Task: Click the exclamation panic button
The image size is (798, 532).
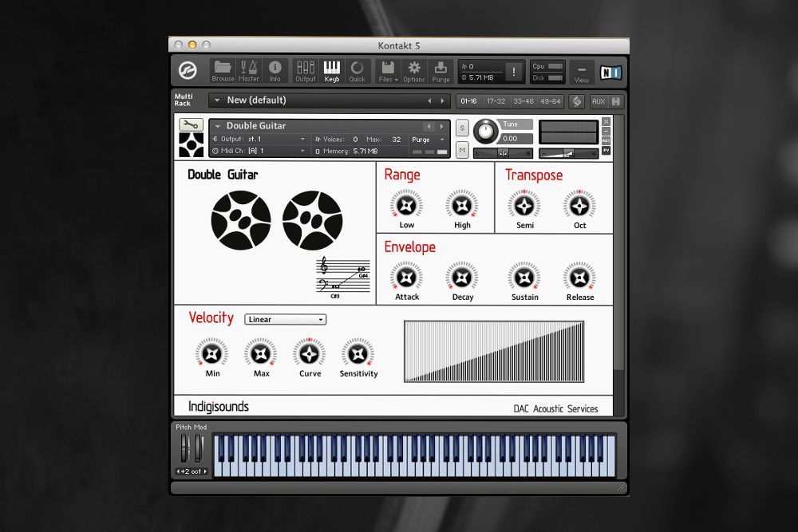Action: click(514, 72)
